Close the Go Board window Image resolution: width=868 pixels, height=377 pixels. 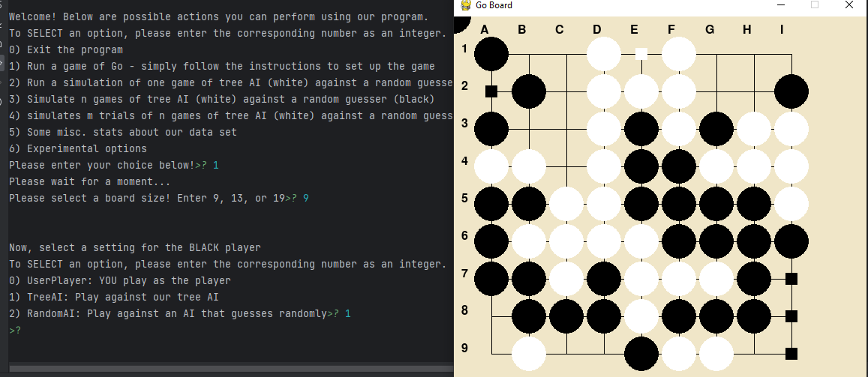848,5
